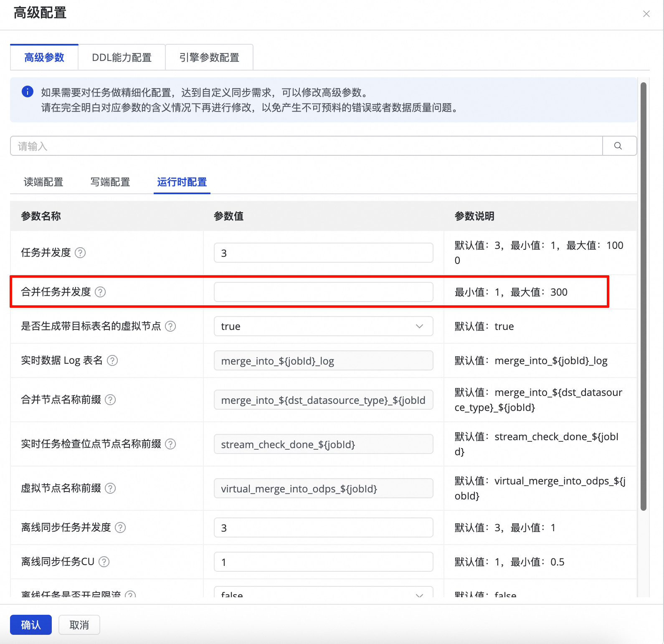
Task: Click the 任务并发度 parameter label
Action: click(46, 253)
